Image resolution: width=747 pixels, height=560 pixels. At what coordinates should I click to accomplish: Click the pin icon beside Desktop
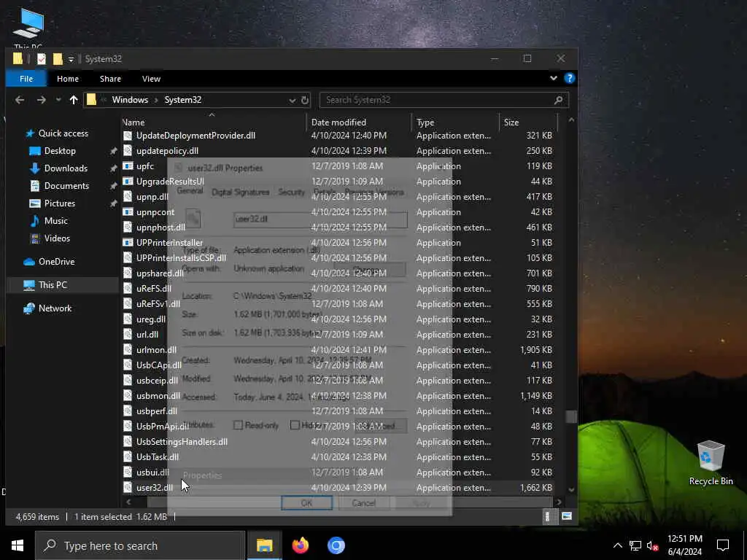coord(113,151)
